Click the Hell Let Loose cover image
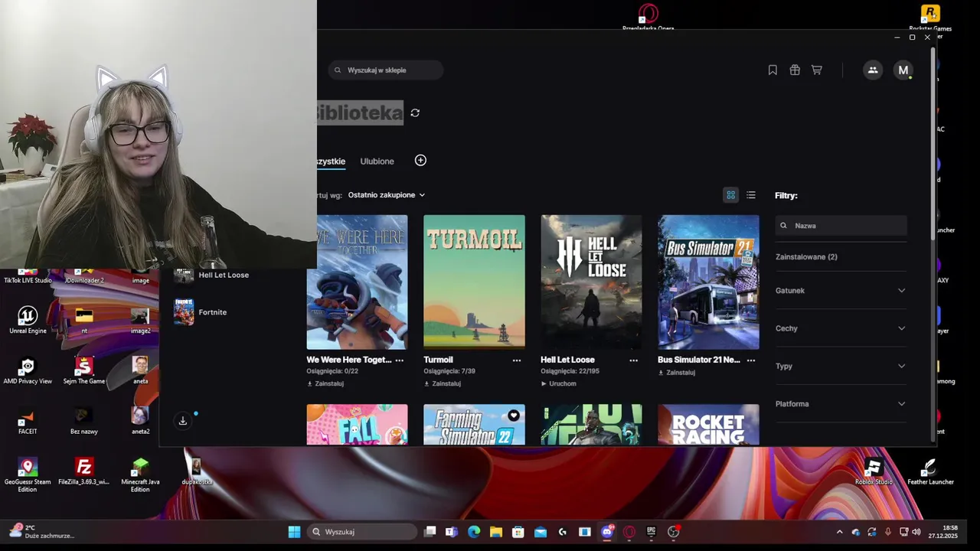Viewport: 980px width, 551px height. pos(591,282)
